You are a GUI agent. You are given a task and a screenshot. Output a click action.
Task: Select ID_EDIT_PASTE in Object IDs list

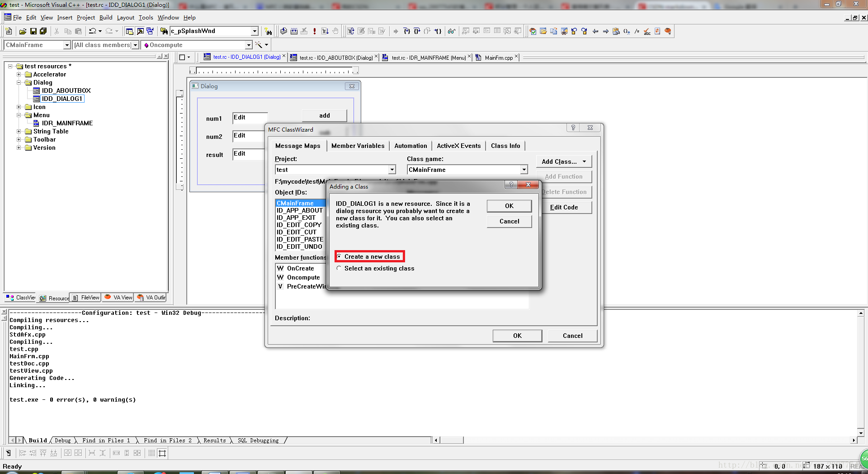300,239
